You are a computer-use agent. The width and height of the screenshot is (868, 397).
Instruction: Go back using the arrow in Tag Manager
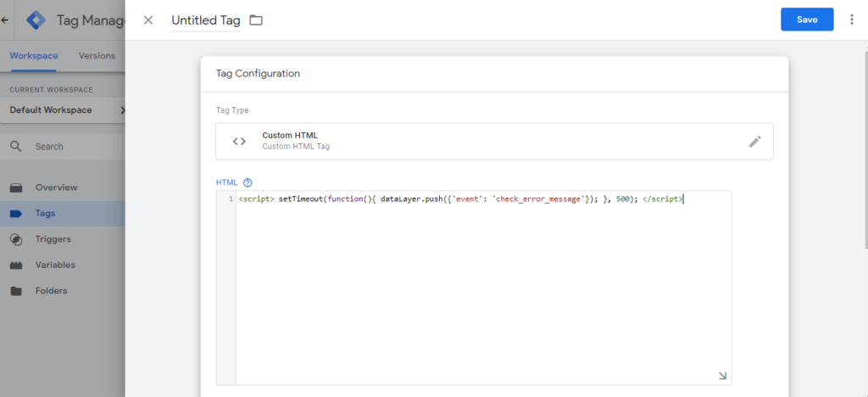click(x=4, y=20)
